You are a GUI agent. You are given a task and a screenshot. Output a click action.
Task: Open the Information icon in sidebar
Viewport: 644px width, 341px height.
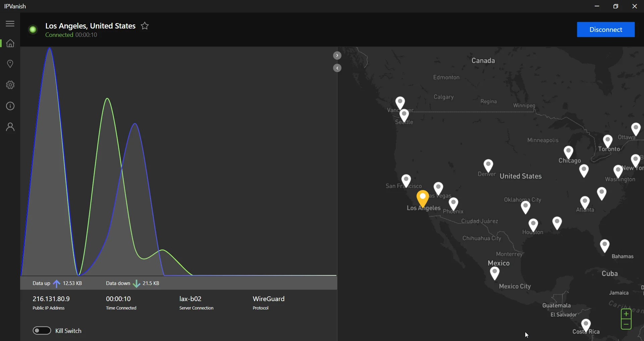pyautogui.click(x=10, y=106)
